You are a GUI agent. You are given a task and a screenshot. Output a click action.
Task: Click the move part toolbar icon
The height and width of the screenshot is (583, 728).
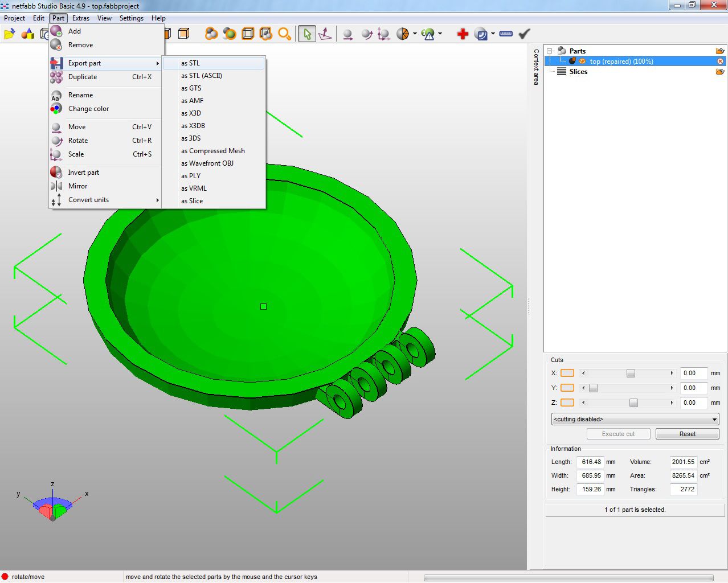coord(347,34)
